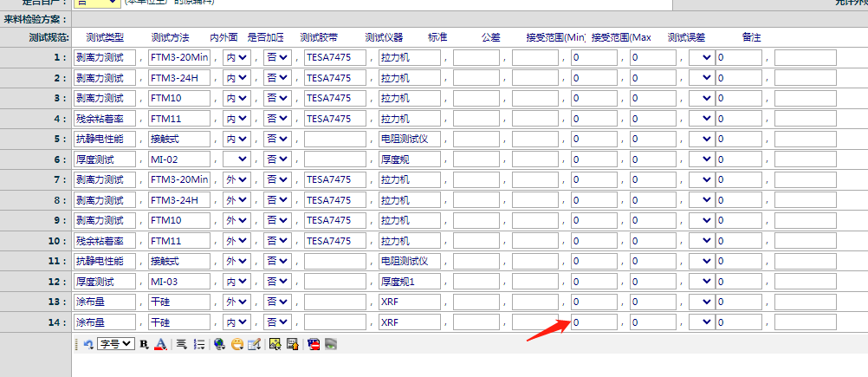The width and height of the screenshot is (868, 377).
Task: Click the 测试类型 column header
Action: 105,37
